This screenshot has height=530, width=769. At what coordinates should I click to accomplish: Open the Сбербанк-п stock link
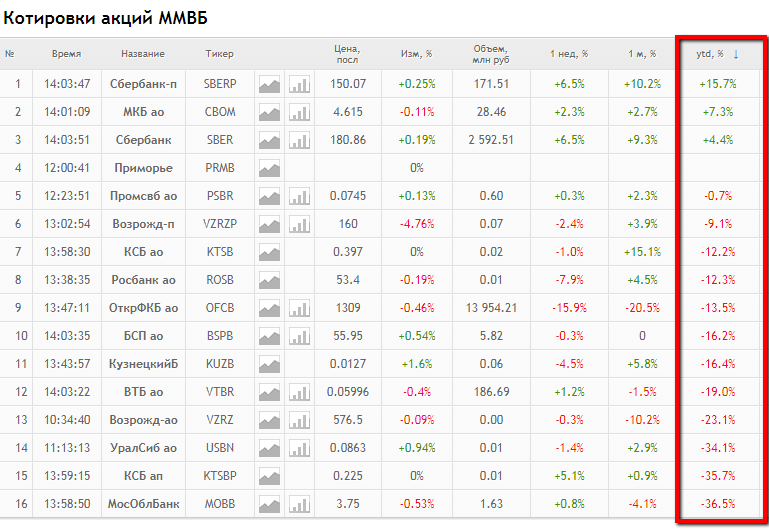pyautogui.click(x=143, y=84)
